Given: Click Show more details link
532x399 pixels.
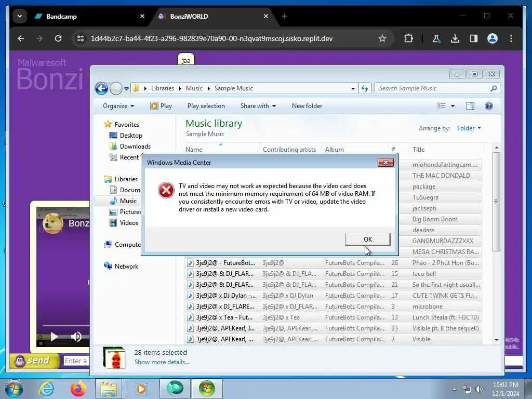Looking at the screenshot, I should pyautogui.click(x=162, y=362).
